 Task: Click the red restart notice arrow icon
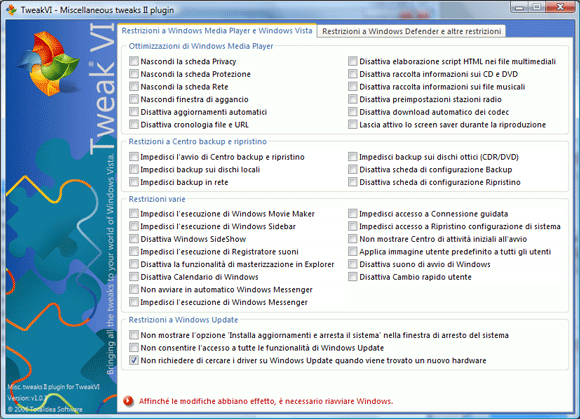(x=128, y=401)
